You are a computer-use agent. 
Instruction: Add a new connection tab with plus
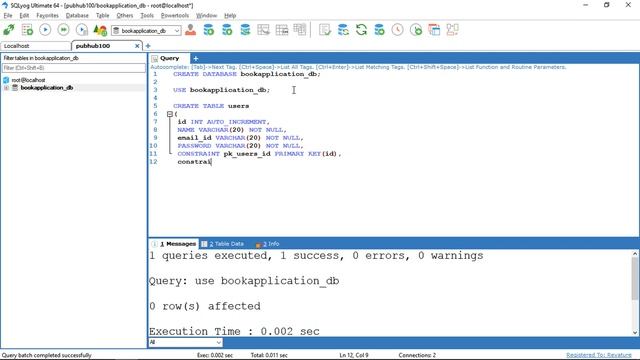click(x=148, y=46)
